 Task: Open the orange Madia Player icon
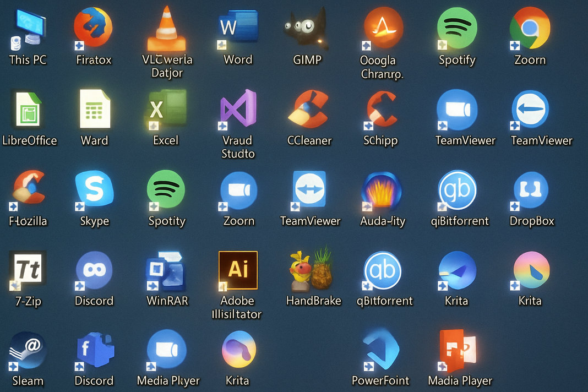(x=458, y=350)
